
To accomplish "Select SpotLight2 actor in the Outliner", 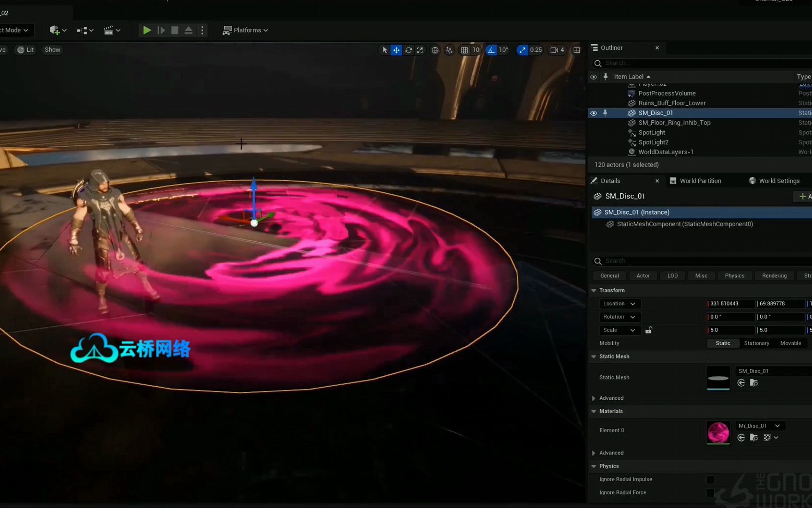I will [x=653, y=143].
